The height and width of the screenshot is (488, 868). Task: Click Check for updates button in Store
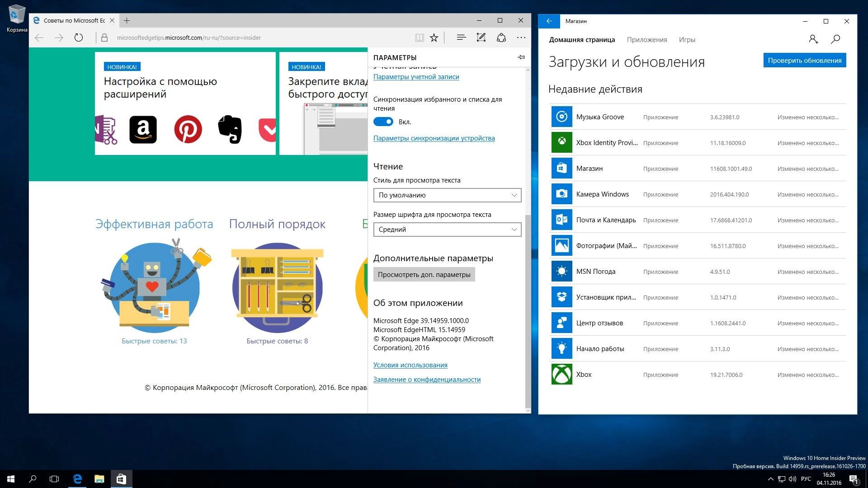(805, 61)
